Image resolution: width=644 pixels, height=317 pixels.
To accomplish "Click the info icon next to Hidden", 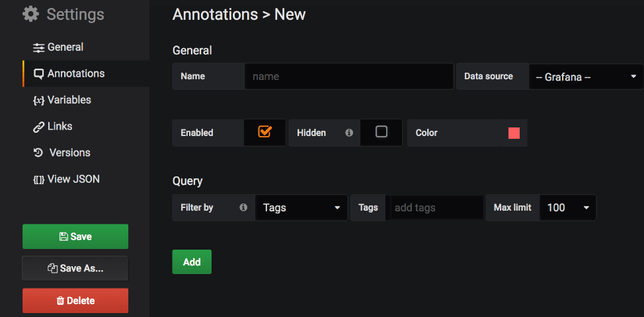I will point(349,133).
